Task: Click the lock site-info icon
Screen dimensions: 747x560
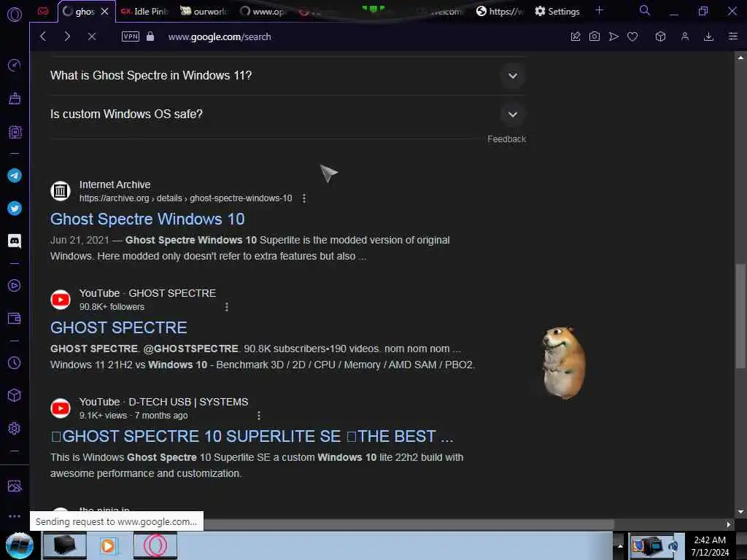Action: click(150, 36)
